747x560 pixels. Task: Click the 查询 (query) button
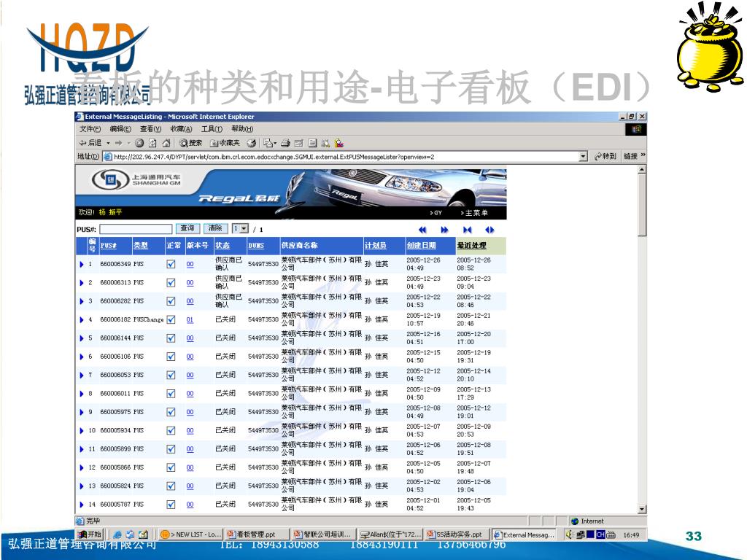(187, 228)
